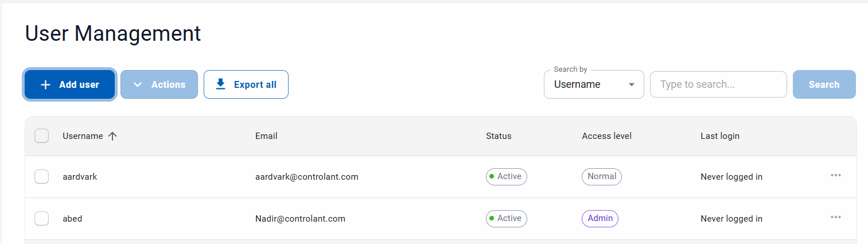The image size is (868, 244).
Task: Click the Export all button
Action: pyautogui.click(x=246, y=85)
